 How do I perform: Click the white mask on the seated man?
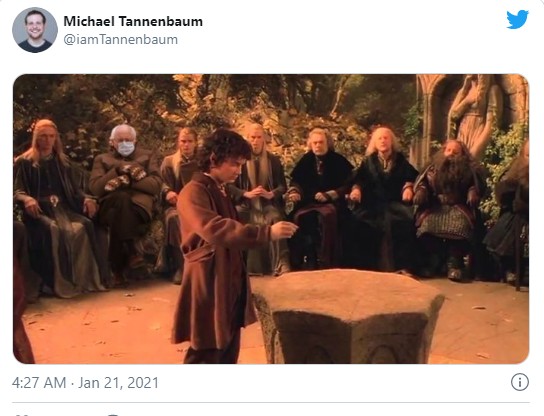tap(126, 148)
